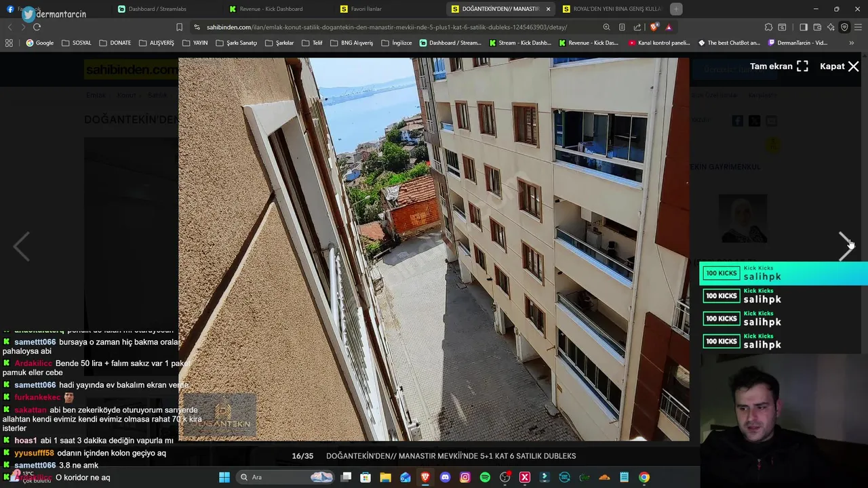Open the tab groups grid icon in bookmarks bar
This screenshot has width=868, height=488.
[9, 43]
